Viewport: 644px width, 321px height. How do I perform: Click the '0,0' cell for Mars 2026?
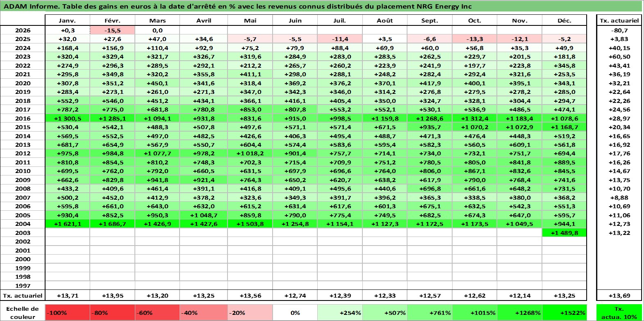(157, 30)
